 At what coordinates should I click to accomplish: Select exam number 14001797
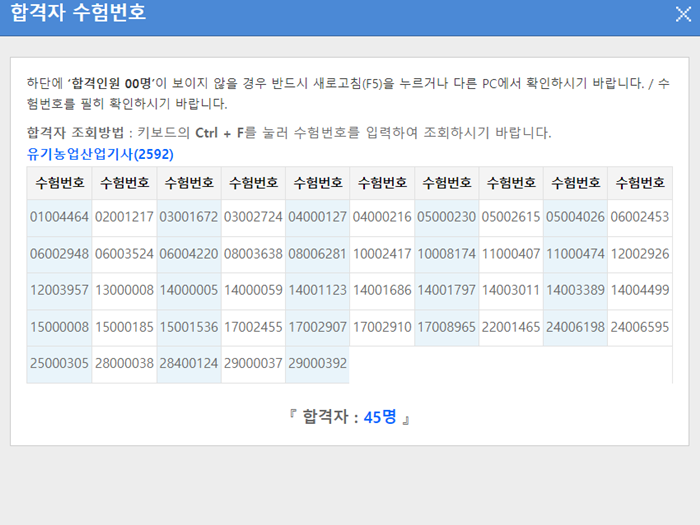click(446, 290)
